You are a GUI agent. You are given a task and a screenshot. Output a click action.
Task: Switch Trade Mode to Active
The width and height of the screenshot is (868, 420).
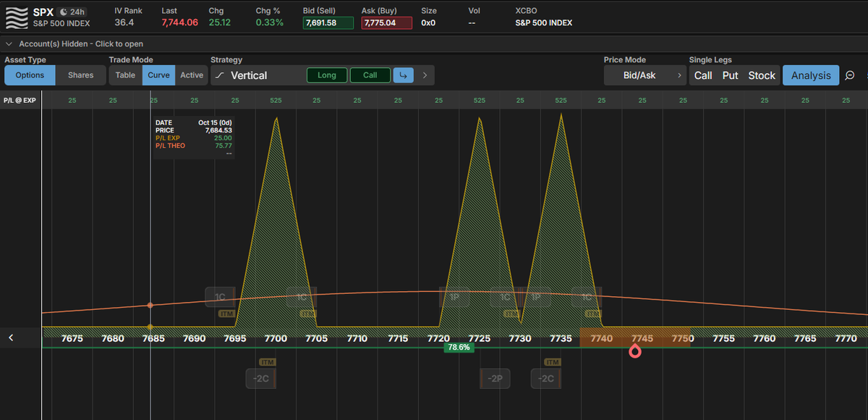coord(192,75)
